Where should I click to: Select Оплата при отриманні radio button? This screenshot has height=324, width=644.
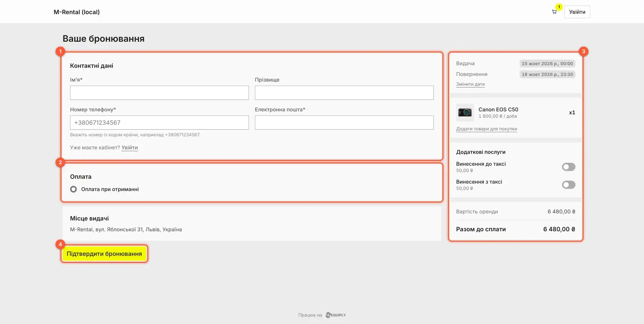[73, 189]
